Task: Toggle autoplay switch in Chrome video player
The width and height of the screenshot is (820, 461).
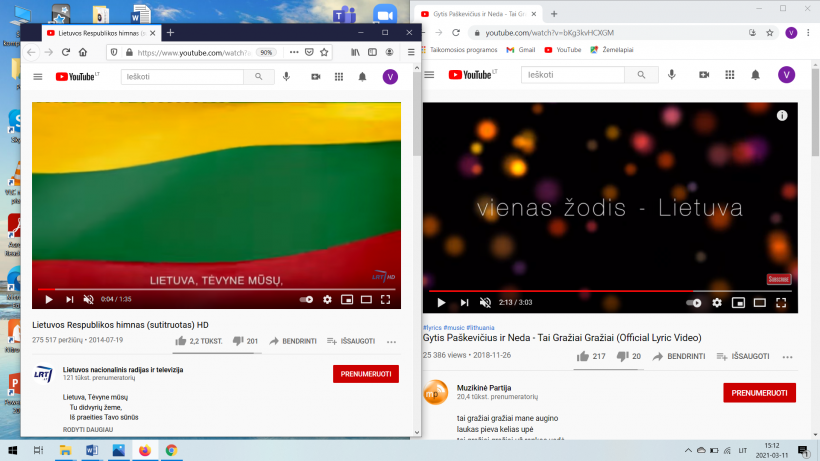Action: (694, 303)
